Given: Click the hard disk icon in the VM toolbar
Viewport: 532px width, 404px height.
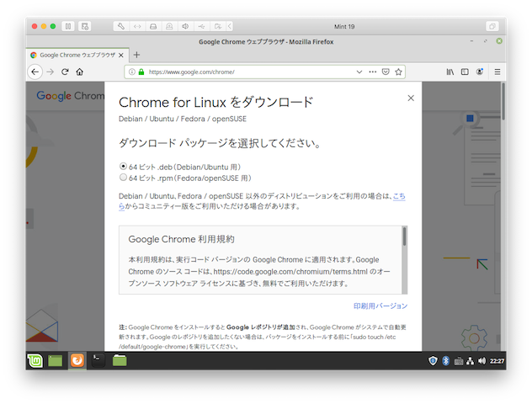Looking at the screenshot, I should pyautogui.click(x=153, y=26).
